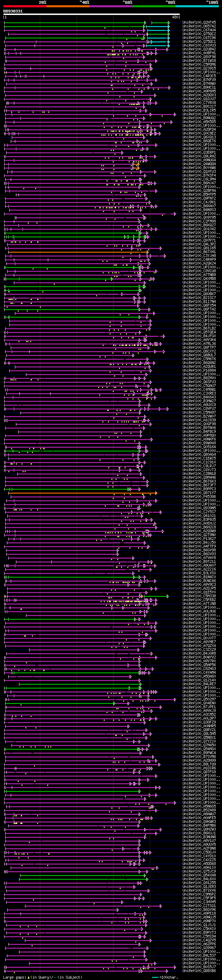Open the UniRef100_O65742 hit label
The height and width of the screenshot is (980, 222).
(x=199, y=26)
